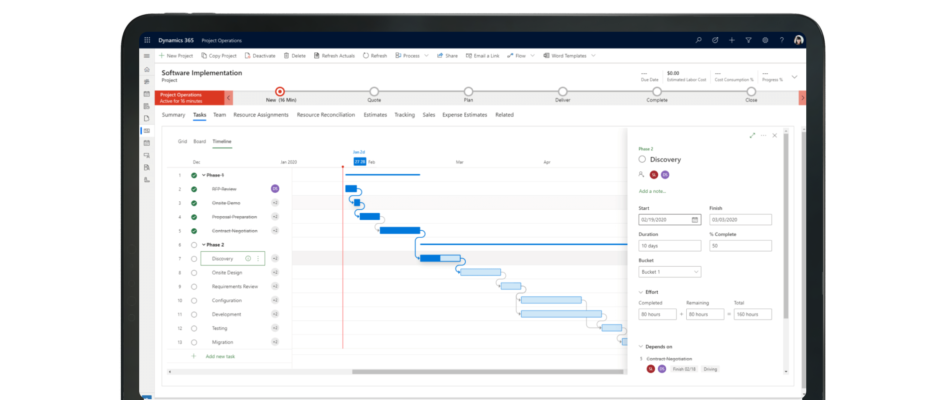Toggle completion circle for Testing

(194, 328)
